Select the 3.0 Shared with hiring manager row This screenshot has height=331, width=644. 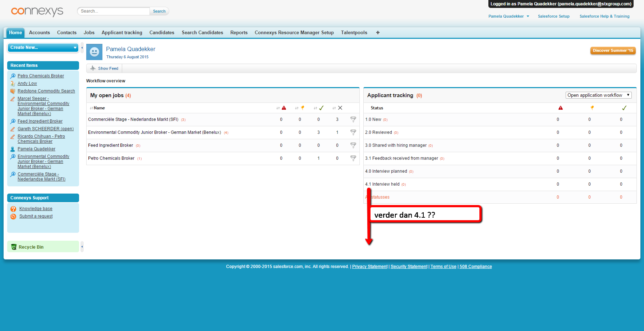tap(500, 145)
